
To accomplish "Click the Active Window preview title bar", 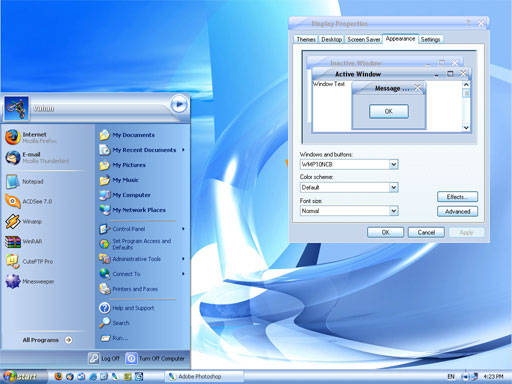I will click(391, 74).
